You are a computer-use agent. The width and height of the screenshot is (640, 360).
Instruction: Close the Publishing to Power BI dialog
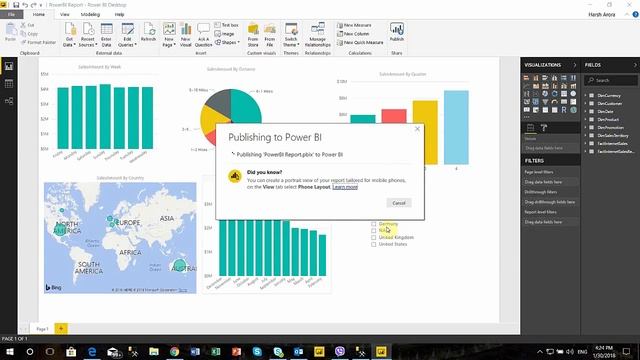click(417, 129)
